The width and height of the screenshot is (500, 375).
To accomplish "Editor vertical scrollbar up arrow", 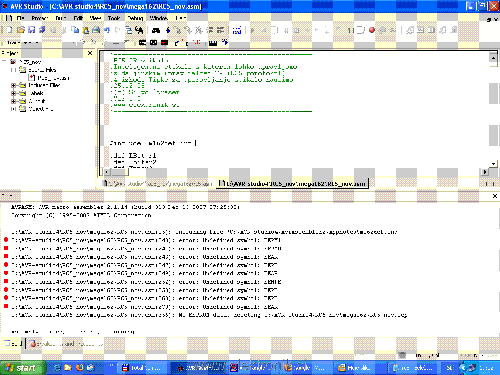I will coord(493,58).
